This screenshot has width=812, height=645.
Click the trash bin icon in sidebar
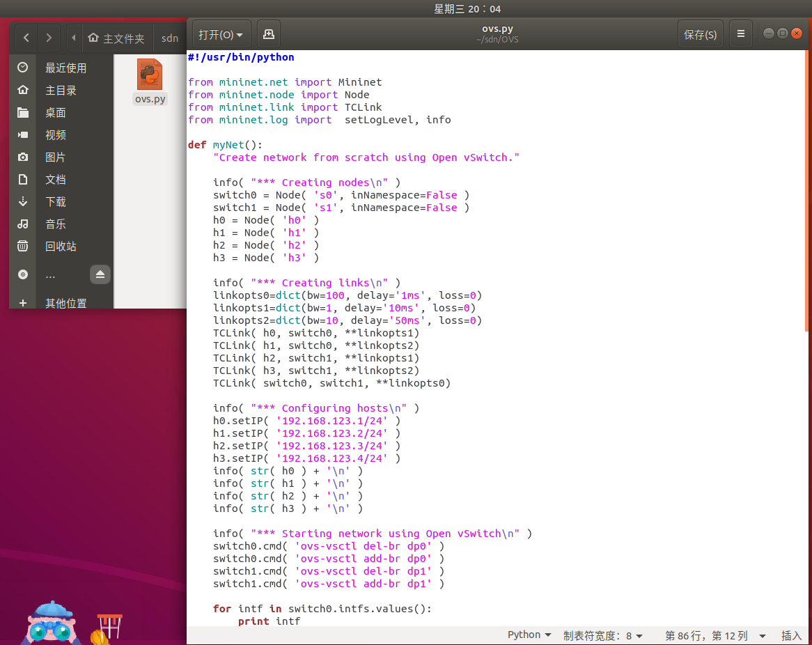[23, 246]
